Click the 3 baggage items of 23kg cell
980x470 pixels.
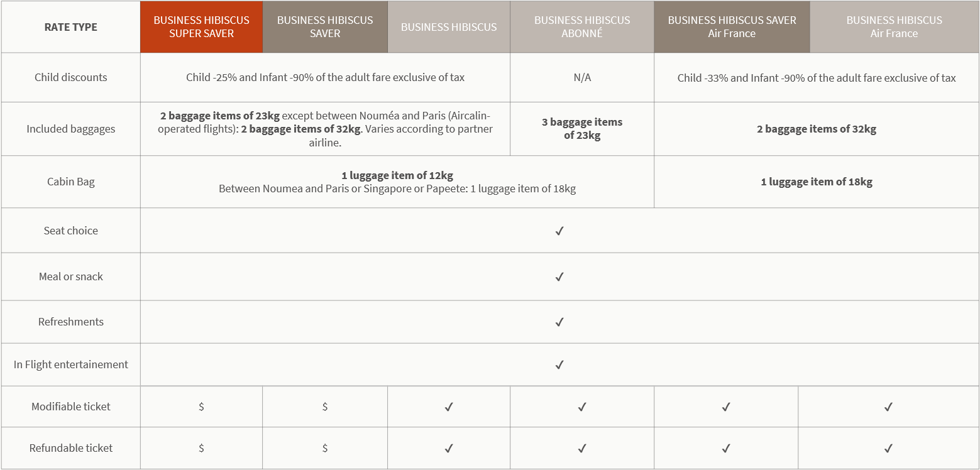click(x=582, y=129)
